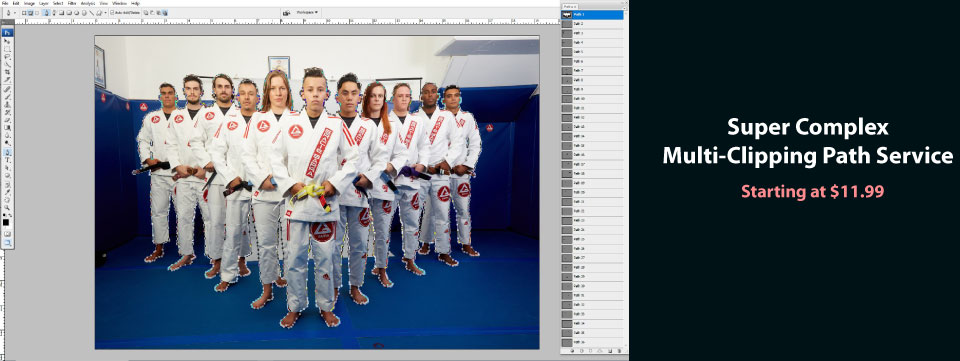This screenshot has width=960, height=361.
Task: Select the Slice tool
Action: coord(7,80)
